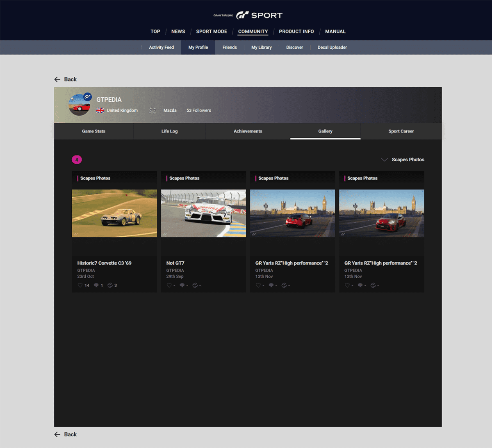Comment on the fourth card GR Yaris photo

(360, 285)
